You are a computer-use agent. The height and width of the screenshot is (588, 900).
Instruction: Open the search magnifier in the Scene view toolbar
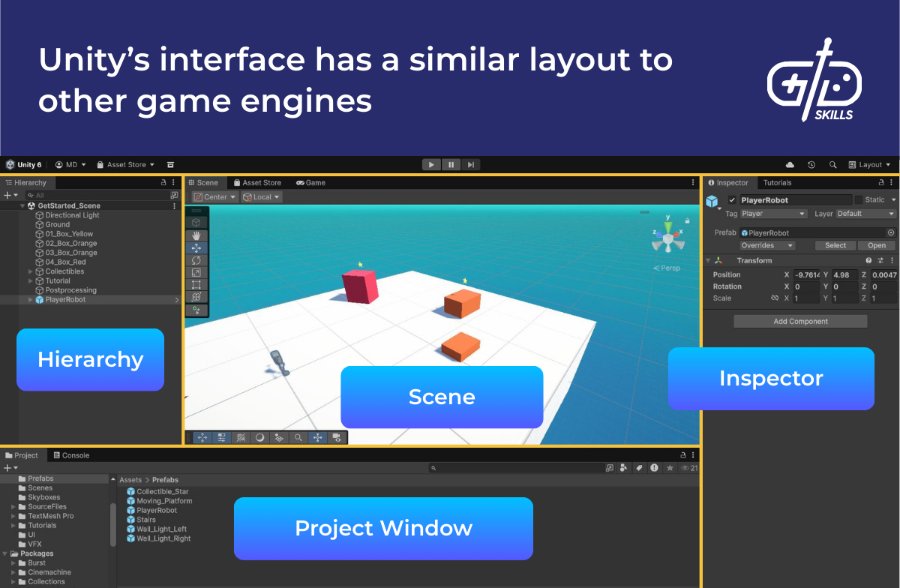click(298, 437)
